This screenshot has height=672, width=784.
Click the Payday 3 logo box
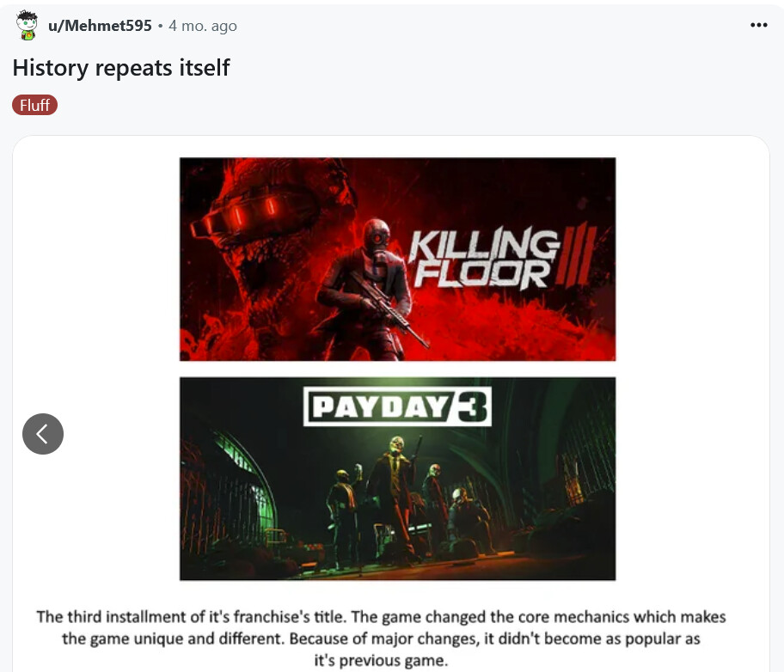coord(397,406)
